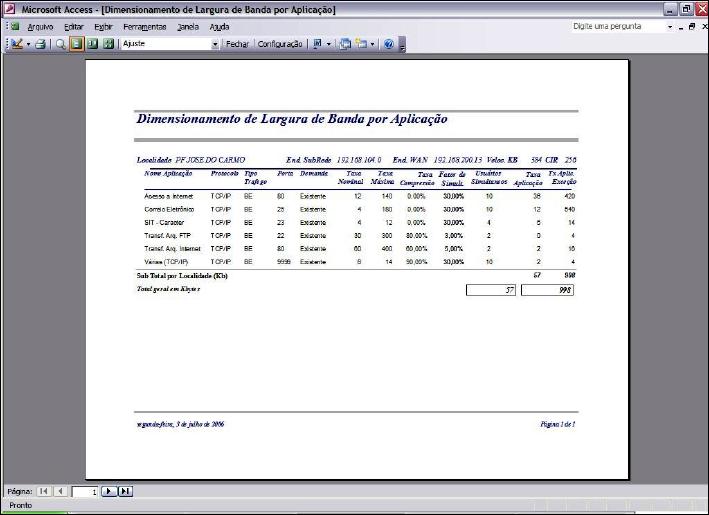Click the footer date '3 de julho de 2006'
709x515 pixels.
[200, 424]
